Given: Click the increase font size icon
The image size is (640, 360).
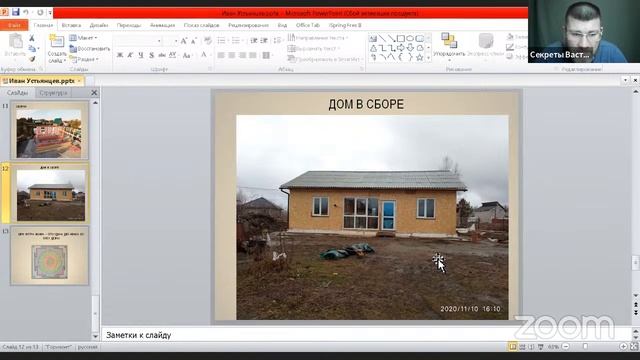Looking at the screenshot, I should (x=184, y=41).
